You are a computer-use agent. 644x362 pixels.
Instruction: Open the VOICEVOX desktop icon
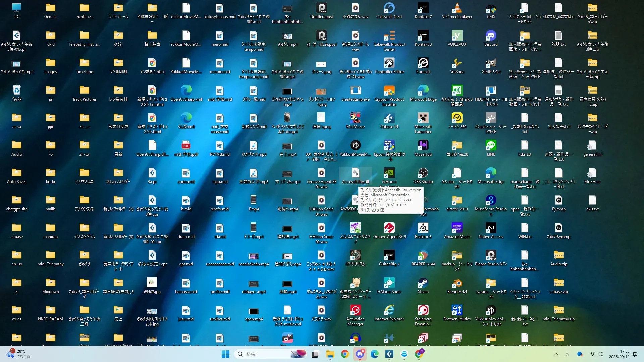[x=457, y=36]
